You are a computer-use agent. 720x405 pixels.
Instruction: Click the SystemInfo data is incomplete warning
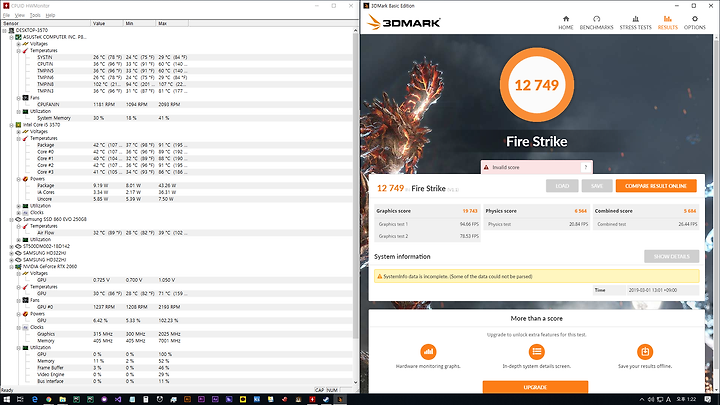(536, 276)
